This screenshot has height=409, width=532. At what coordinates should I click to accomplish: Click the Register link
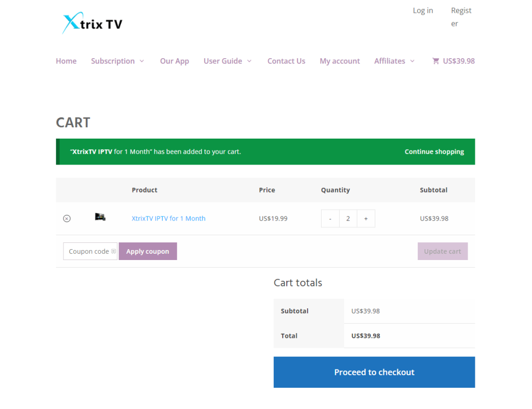coord(461,17)
